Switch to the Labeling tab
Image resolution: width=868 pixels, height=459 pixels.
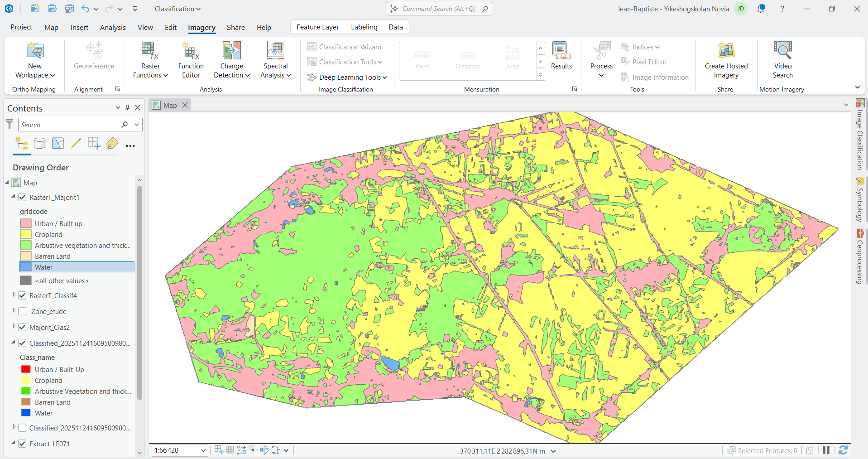coord(364,27)
